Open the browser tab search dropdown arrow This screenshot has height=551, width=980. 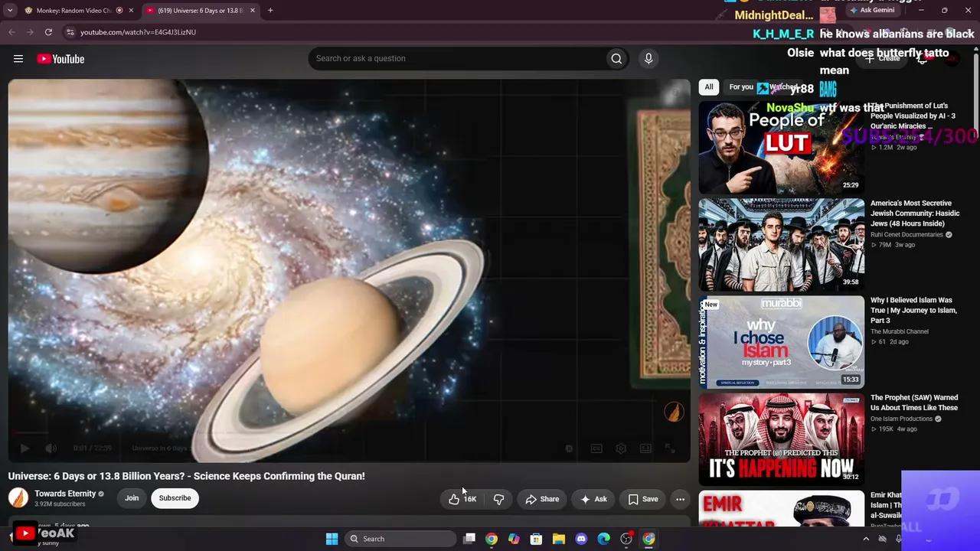10,10
